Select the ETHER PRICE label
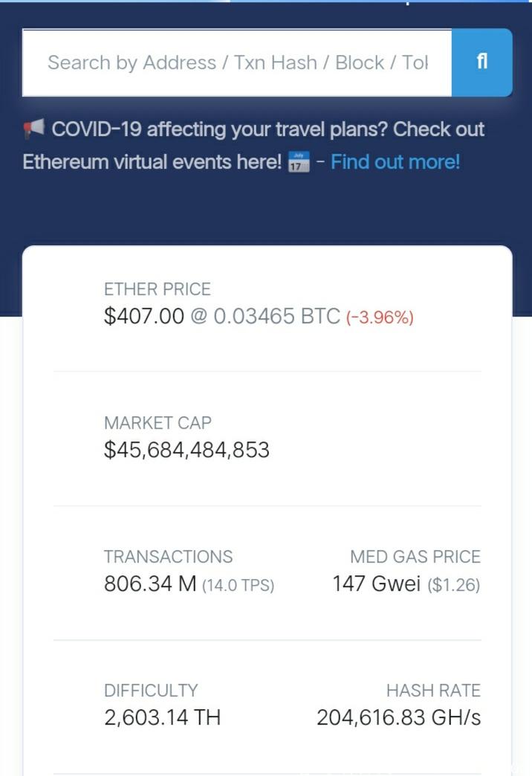This screenshot has height=776, width=532. click(x=158, y=289)
